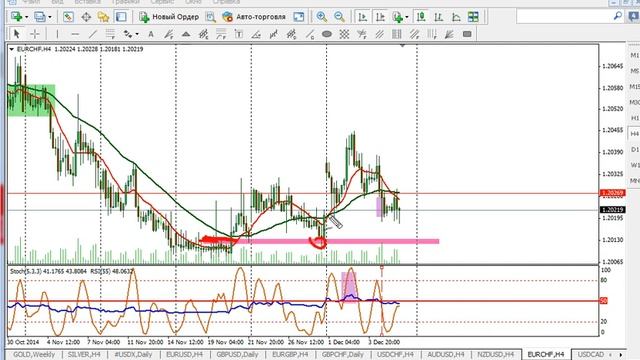
Task: Switch to the EURGBP,H4 chart tab
Action: [290, 354]
